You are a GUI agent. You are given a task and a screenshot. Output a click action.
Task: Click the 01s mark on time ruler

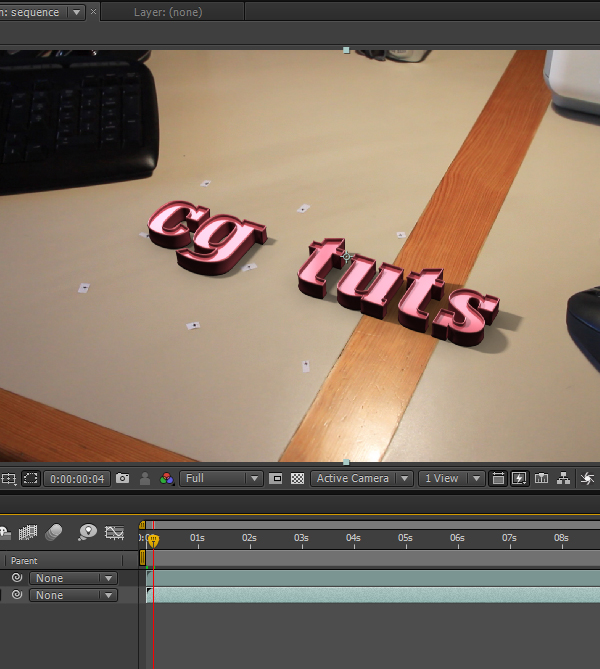coord(198,538)
